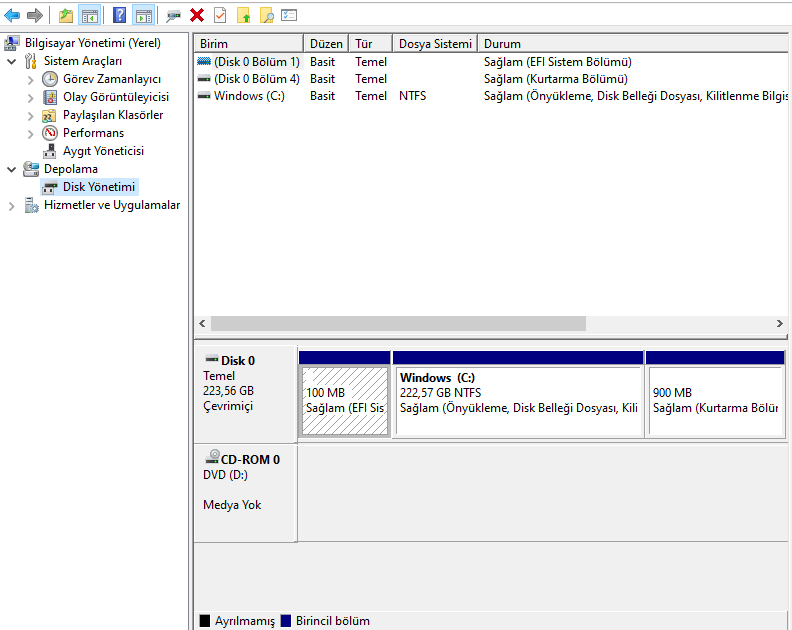Select the 100 MB EFI partition block
792x630 pixels.
344,394
